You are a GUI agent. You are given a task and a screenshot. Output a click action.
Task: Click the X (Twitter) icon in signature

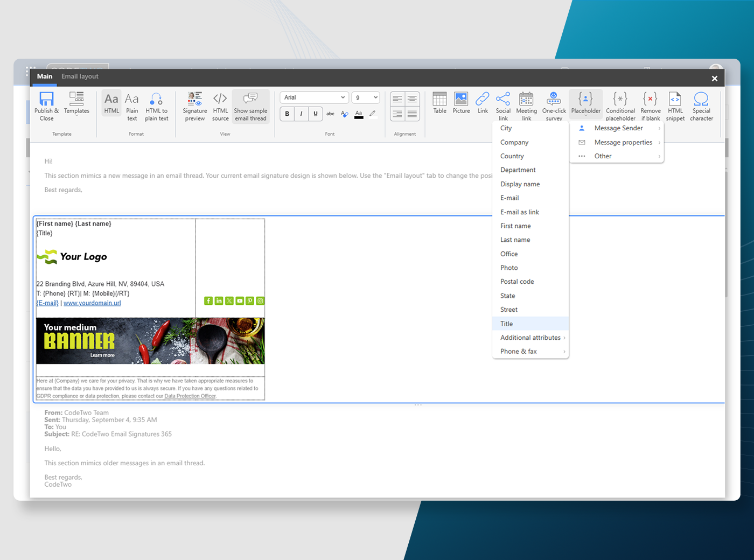click(229, 301)
